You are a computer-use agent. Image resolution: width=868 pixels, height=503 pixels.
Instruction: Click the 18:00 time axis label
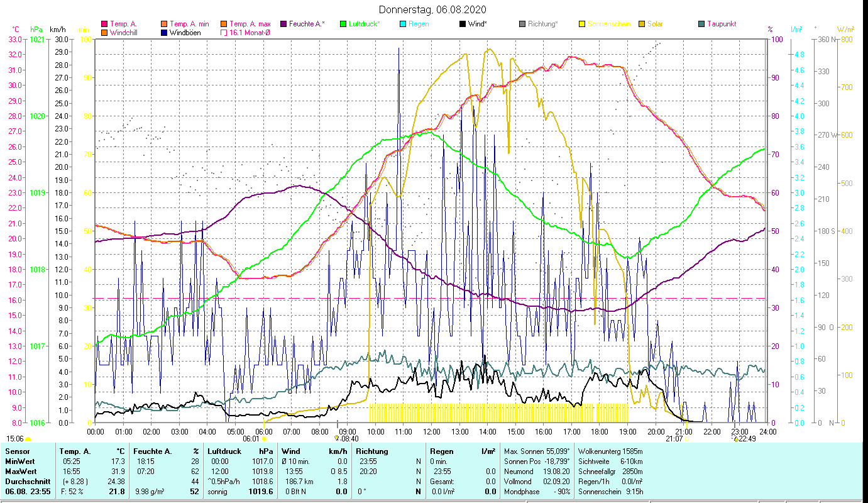pos(600,432)
